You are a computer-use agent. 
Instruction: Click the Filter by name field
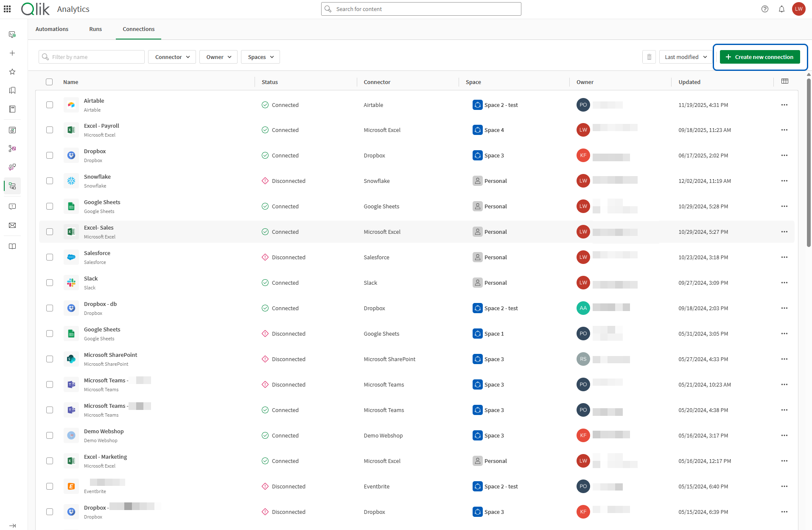coord(92,57)
